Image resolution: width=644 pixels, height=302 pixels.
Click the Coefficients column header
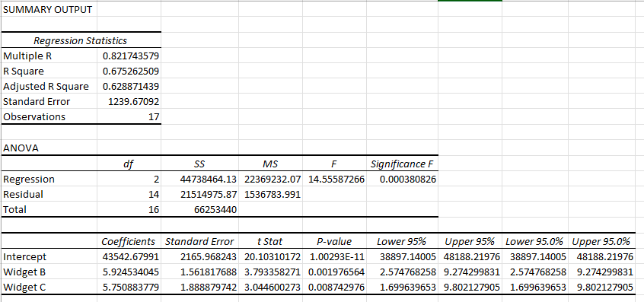click(x=129, y=241)
